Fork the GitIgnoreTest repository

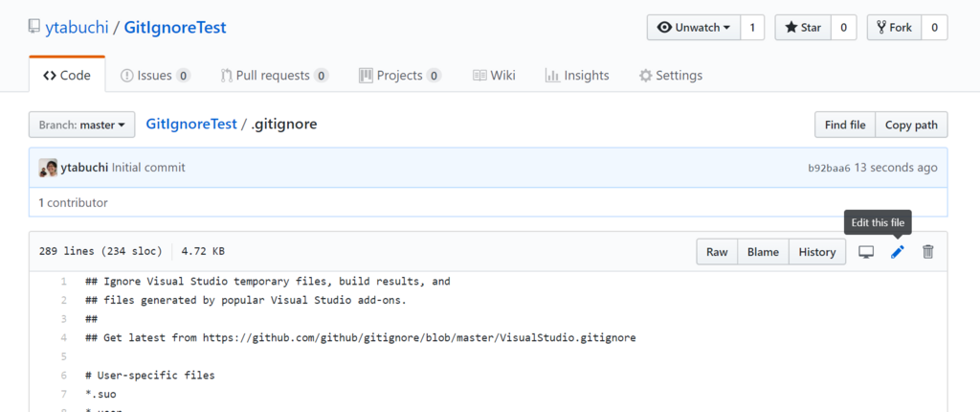coord(895,28)
